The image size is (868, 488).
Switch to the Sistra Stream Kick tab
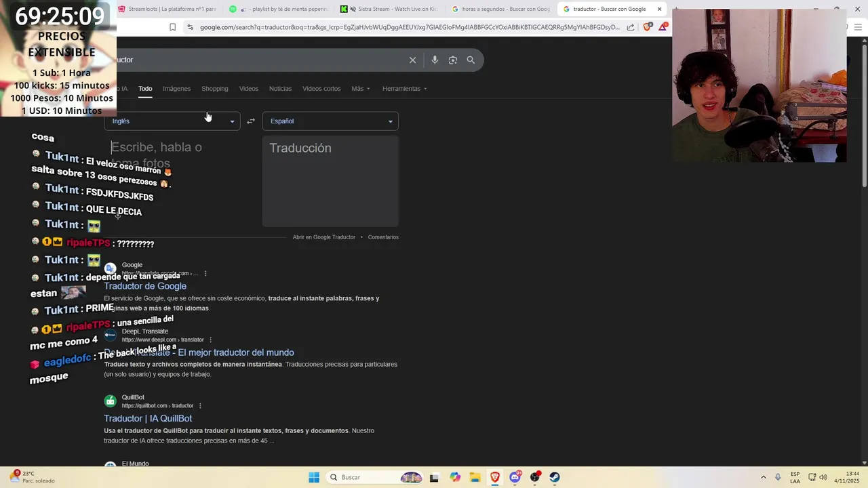click(x=389, y=9)
